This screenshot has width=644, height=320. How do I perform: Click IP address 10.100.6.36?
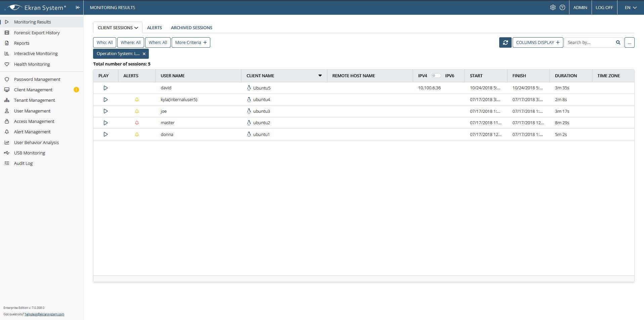coord(429,88)
